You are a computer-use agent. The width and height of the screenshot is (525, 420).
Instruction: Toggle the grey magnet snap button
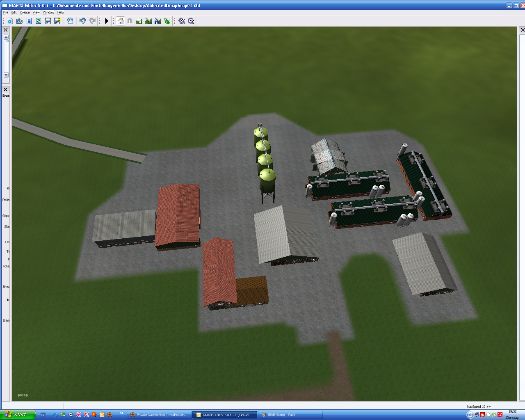coord(130,21)
